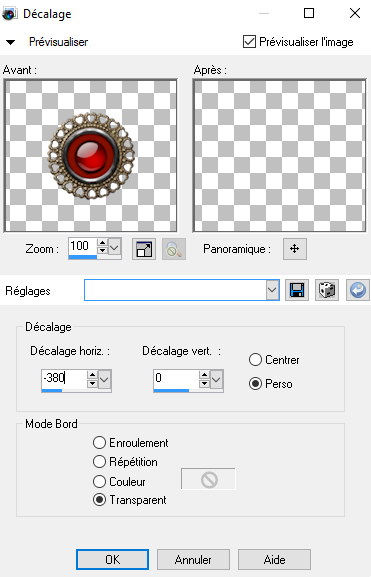
Task: Open the Aide help button
Action: (274, 559)
